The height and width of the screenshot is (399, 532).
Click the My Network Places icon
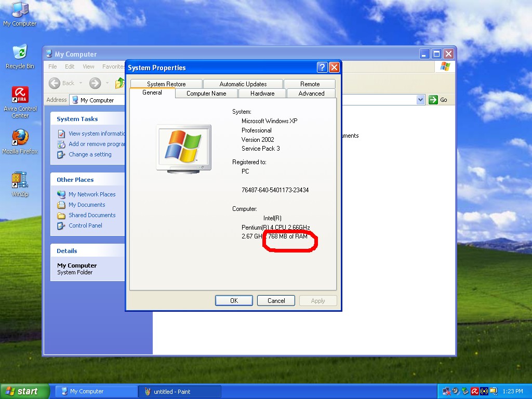[61, 194]
